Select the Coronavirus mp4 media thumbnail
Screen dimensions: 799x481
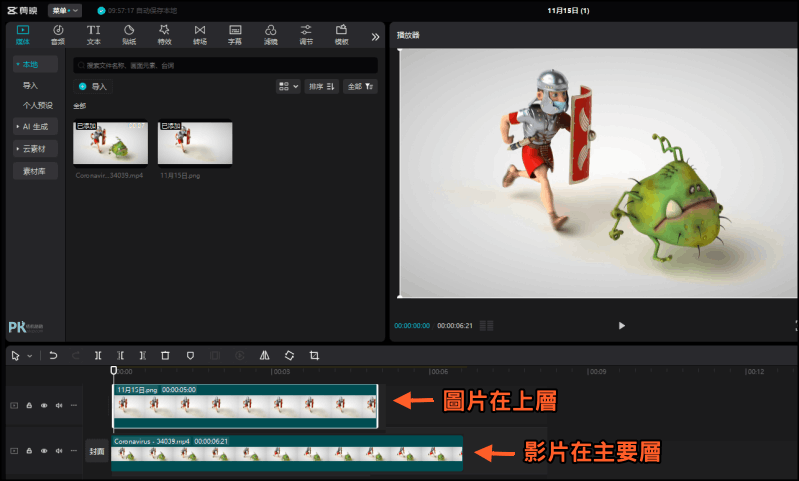111,143
